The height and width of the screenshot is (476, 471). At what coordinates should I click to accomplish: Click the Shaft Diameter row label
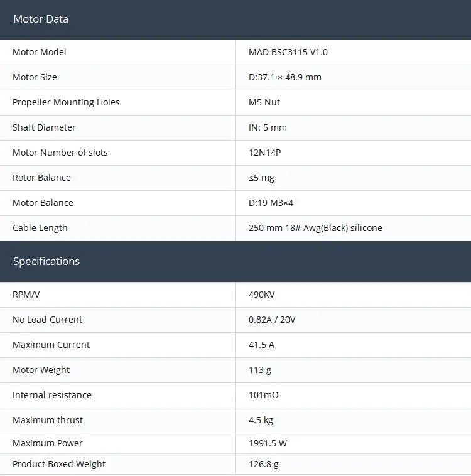coord(44,127)
